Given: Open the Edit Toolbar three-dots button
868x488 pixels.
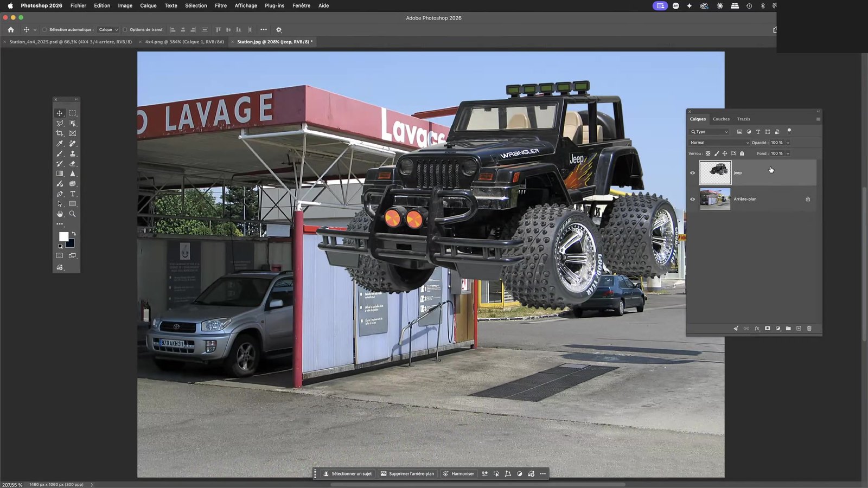Looking at the screenshot, I should pos(60,224).
